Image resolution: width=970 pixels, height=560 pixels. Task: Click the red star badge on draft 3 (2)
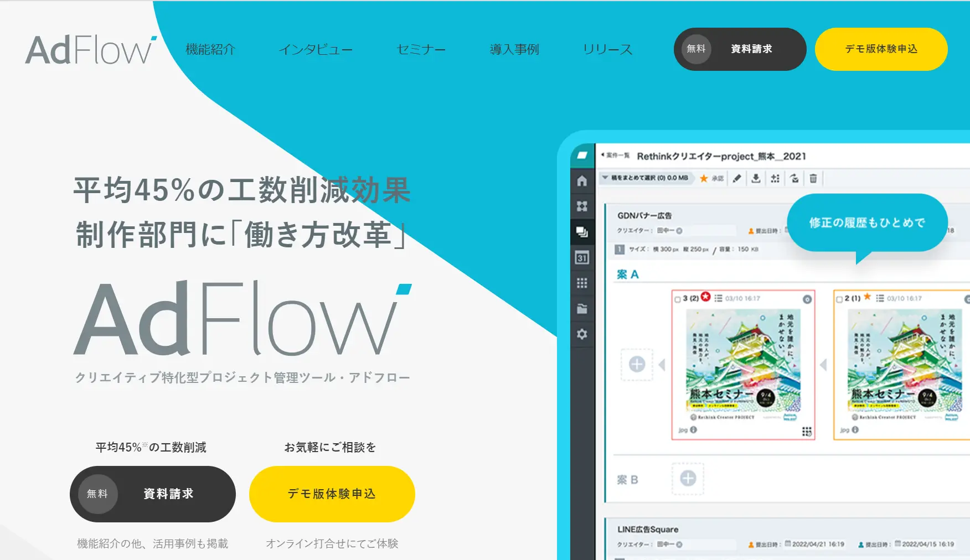[x=705, y=297]
